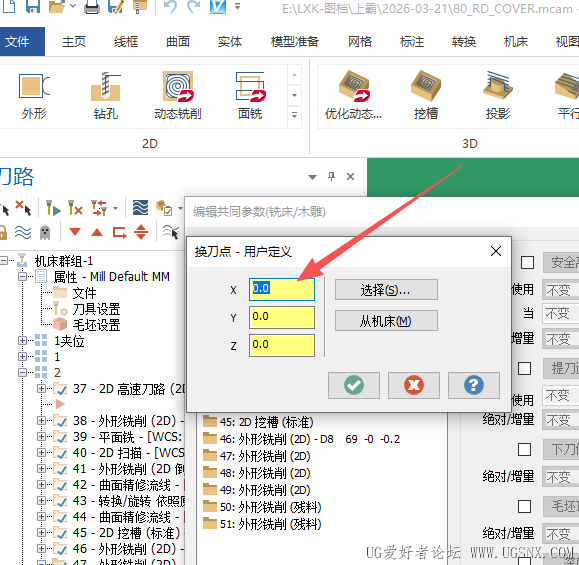Click the Y coordinate input field
This screenshot has height=565, width=579.
click(x=282, y=317)
